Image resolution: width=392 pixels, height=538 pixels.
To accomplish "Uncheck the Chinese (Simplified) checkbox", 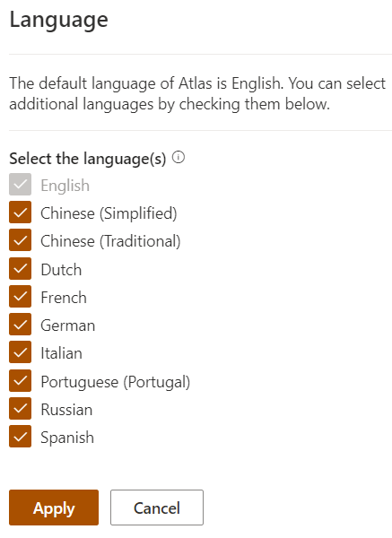I will click(x=21, y=213).
